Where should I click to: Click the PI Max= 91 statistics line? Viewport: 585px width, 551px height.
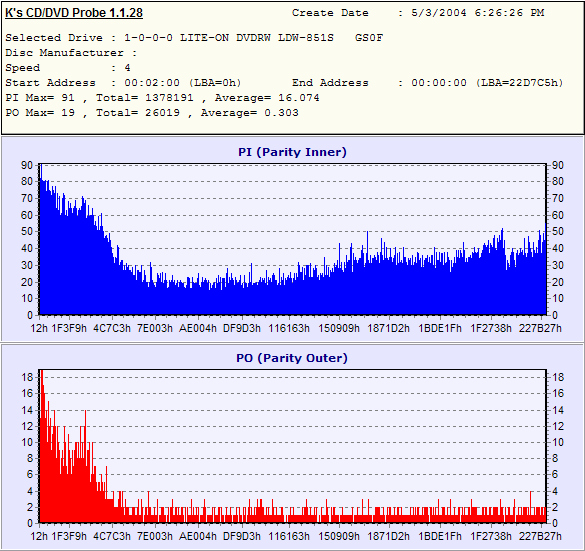(162, 98)
